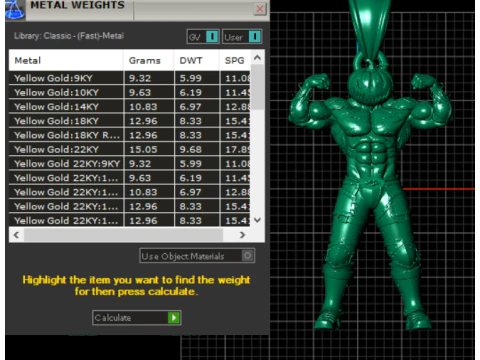Click the pendant bail above the figure
This screenshot has height=360, width=480.
370,30
